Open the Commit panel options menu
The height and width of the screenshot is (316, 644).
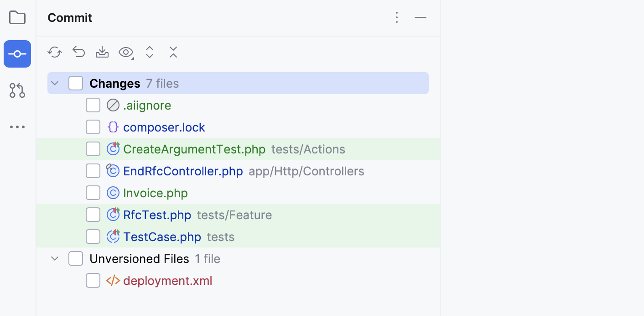point(397,17)
